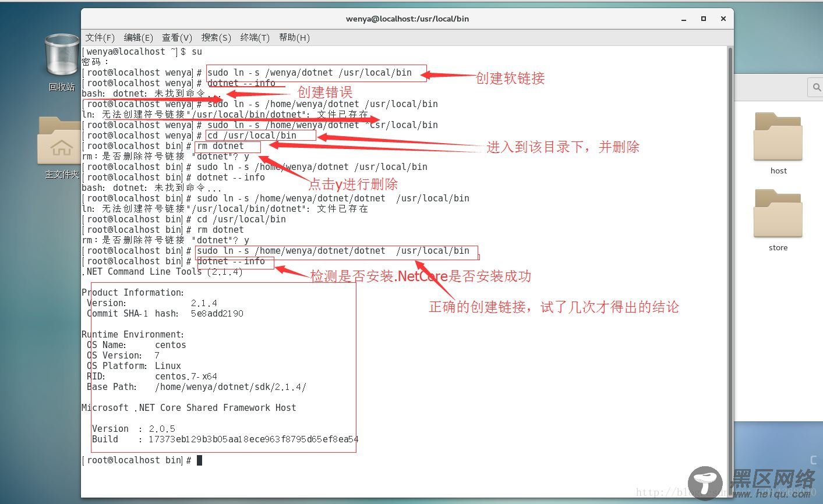Open the 终端(T) menu
Image resolution: width=823 pixels, height=504 pixels.
click(x=255, y=38)
